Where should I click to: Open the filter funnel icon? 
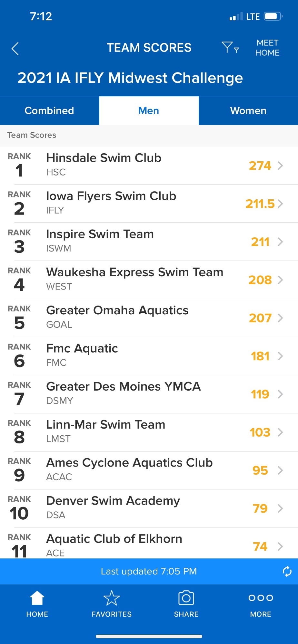tap(230, 48)
